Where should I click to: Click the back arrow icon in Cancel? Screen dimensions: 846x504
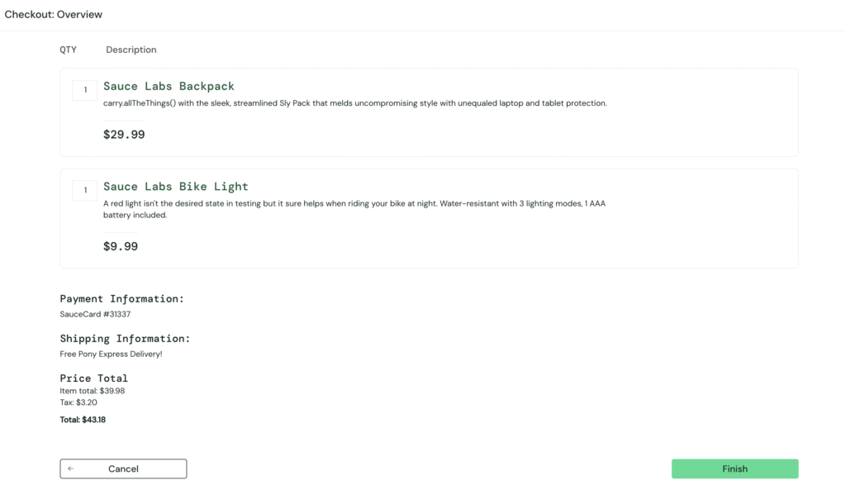(71, 469)
